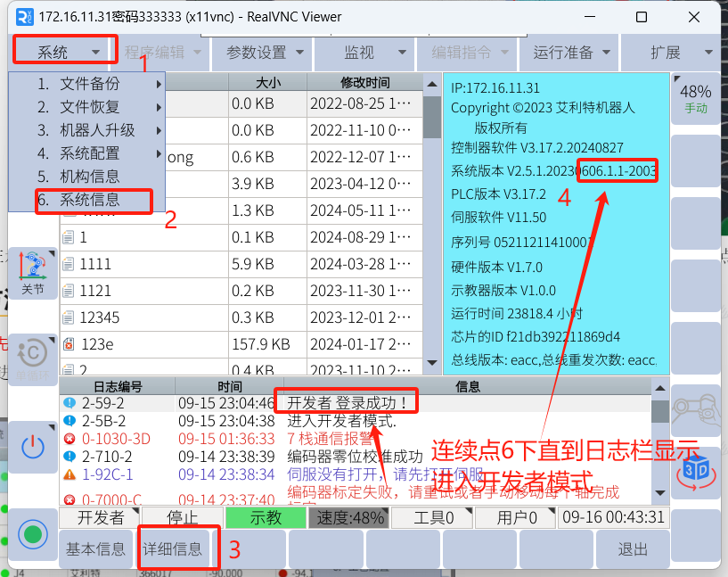The height and width of the screenshot is (577, 728).
Task: Click the C cycle mode icon
Action: pyautogui.click(x=33, y=357)
